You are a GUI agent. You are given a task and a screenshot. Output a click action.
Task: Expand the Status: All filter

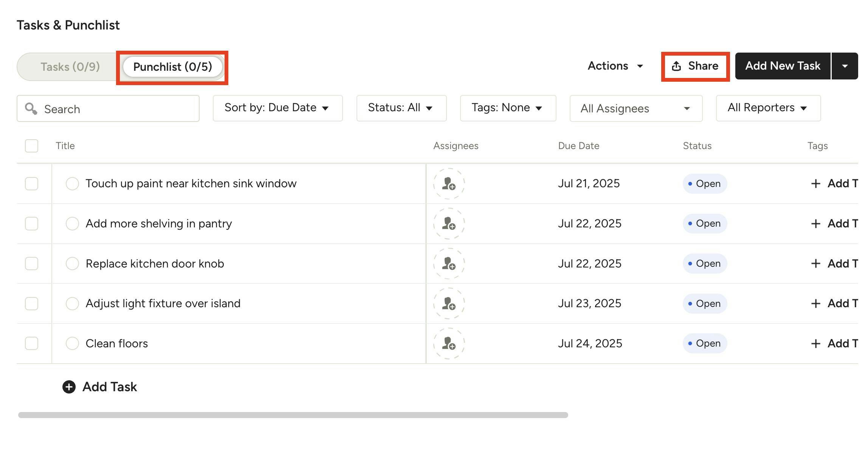pos(401,108)
